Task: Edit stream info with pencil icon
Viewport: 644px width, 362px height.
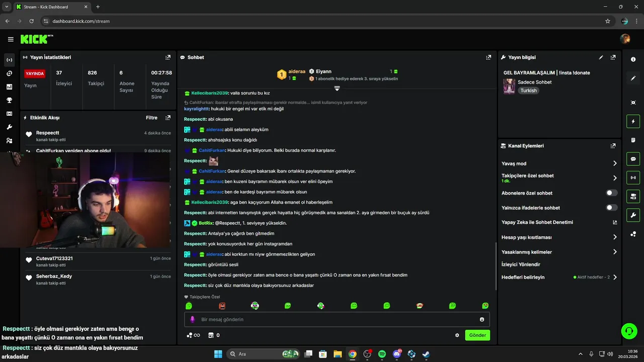Action: click(x=601, y=57)
